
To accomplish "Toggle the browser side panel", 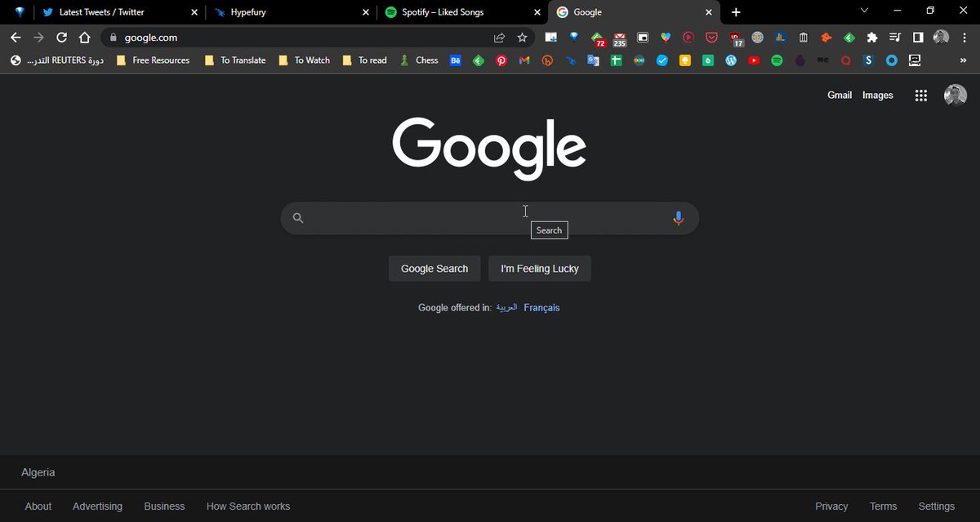I will 918,38.
